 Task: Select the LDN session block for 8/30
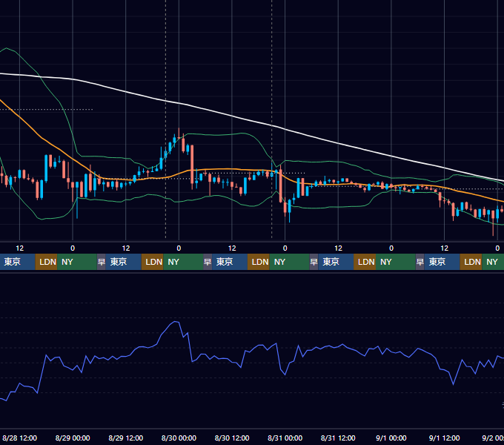[259, 262]
